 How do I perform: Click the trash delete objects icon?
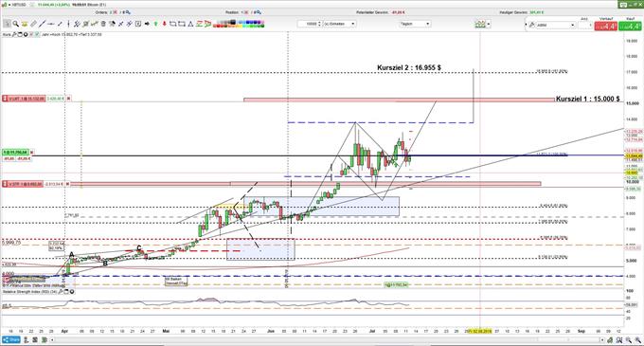pos(103,24)
